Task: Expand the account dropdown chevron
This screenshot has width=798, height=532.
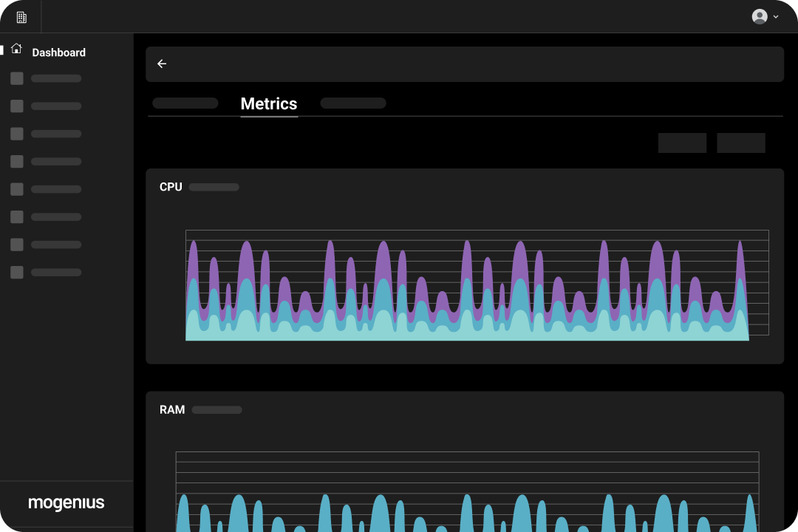Action: pos(776,17)
